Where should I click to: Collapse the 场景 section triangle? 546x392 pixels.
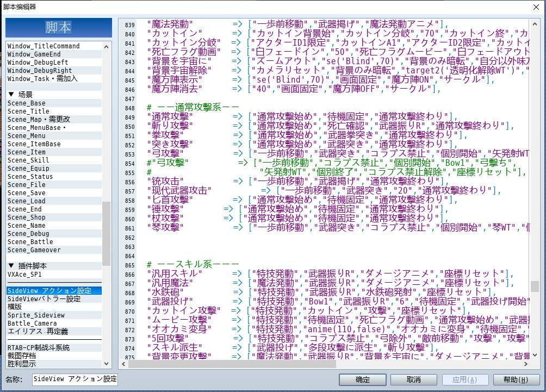[11, 95]
